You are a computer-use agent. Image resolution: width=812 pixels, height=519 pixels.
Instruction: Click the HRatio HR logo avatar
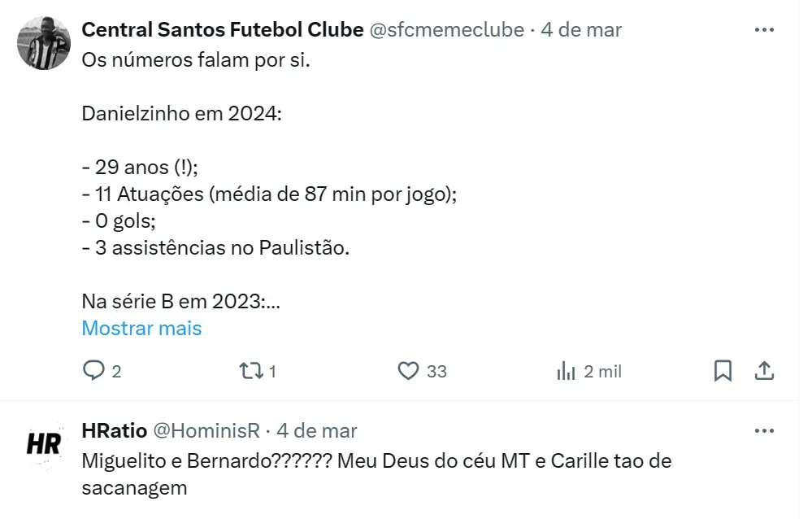pyautogui.click(x=44, y=443)
